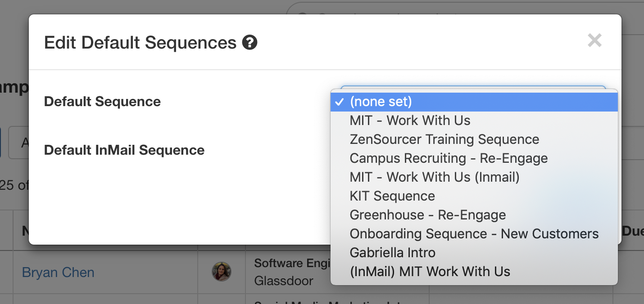Click the Edit Default Sequences title
Image resolution: width=644 pixels, height=304 pixels.
tap(140, 43)
